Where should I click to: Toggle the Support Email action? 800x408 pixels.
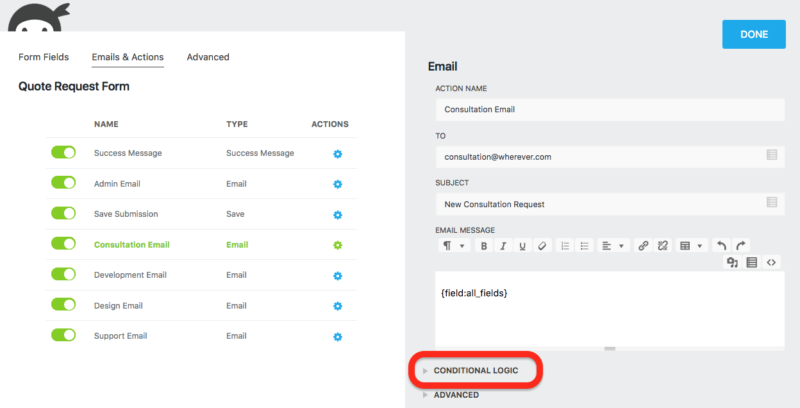pyautogui.click(x=63, y=335)
